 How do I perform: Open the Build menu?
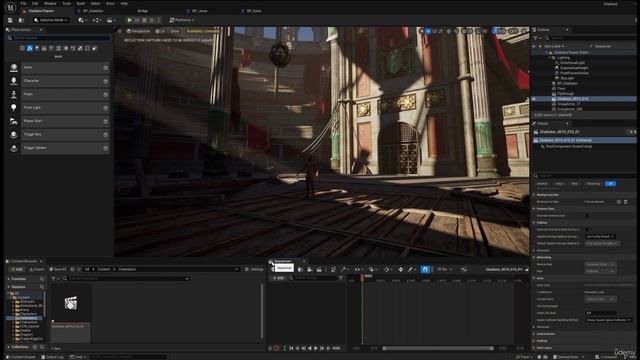point(81,3)
